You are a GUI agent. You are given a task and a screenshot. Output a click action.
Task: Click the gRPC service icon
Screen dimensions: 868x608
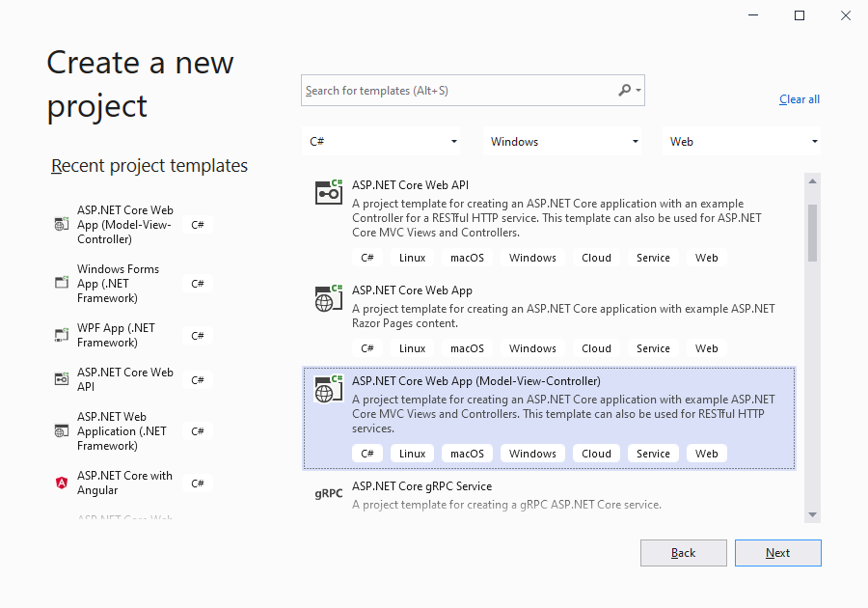click(329, 493)
